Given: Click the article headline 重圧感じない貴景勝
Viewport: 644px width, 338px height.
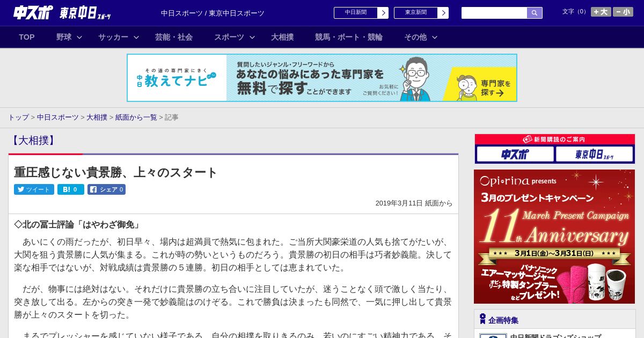Looking at the screenshot, I should pyautogui.click(x=115, y=172).
